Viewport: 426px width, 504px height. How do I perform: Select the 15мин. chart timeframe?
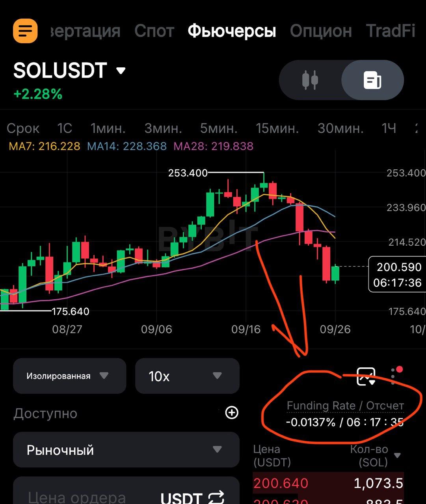277,128
